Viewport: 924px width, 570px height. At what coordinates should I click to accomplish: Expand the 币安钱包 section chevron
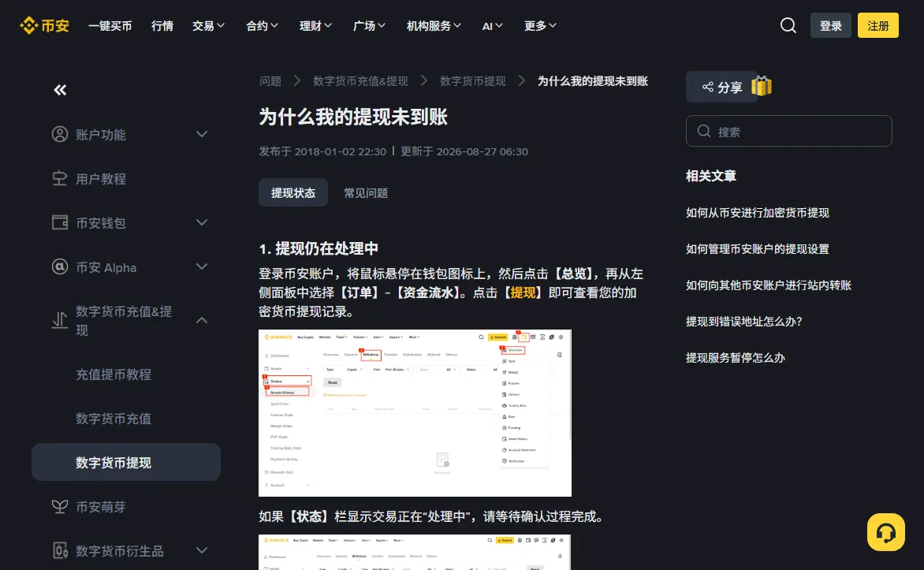pyautogui.click(x=202, y=222)
